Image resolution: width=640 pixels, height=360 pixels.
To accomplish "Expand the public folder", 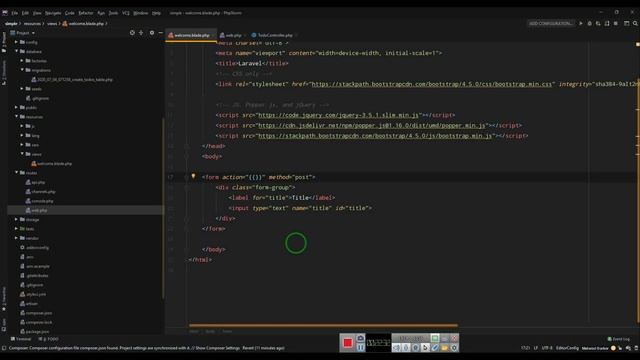I will tap(16, 107).
